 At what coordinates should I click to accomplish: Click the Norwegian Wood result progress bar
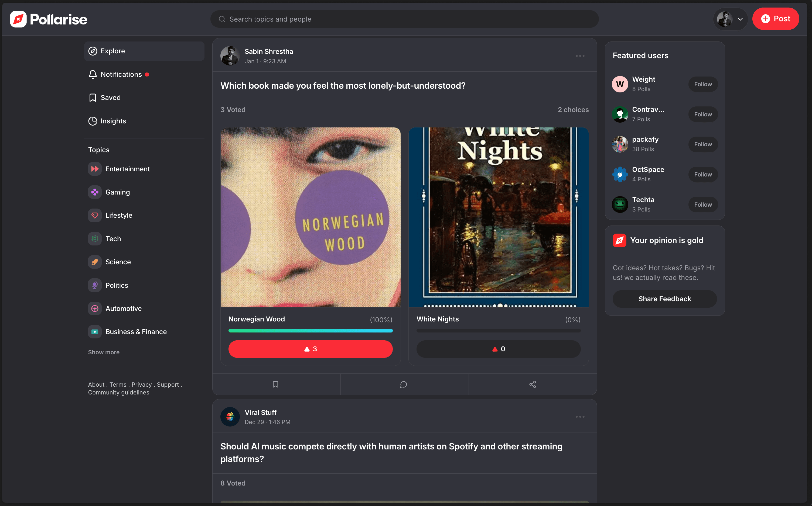310,330
